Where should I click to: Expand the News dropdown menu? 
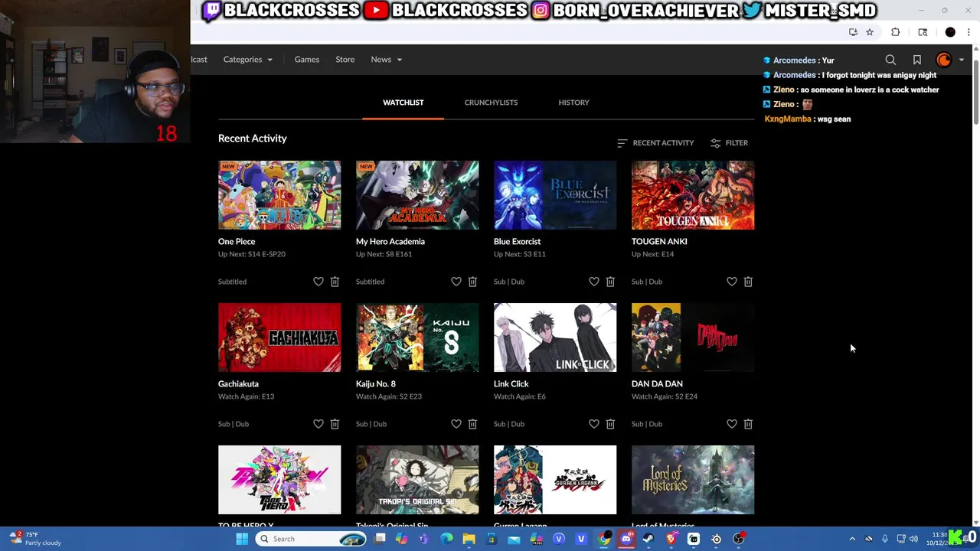point(386,60)
